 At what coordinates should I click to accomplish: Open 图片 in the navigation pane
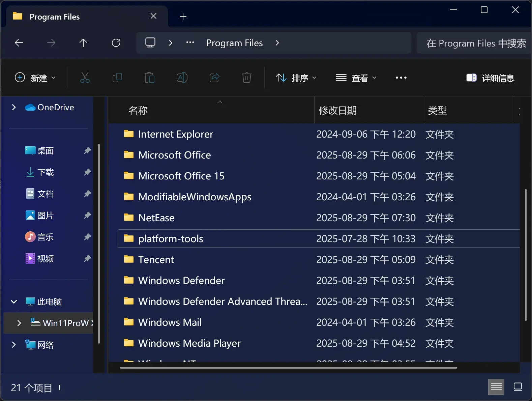[x=46, y=215]
